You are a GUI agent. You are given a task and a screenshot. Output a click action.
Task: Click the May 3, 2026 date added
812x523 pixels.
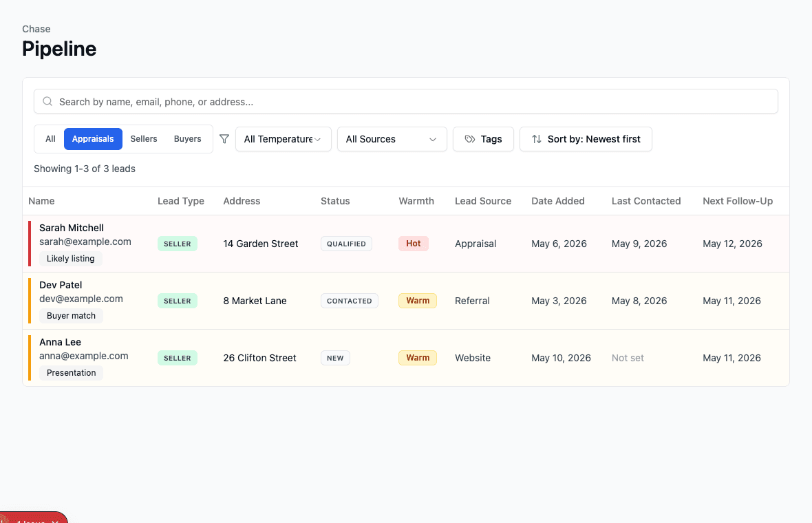pos(559,301)
